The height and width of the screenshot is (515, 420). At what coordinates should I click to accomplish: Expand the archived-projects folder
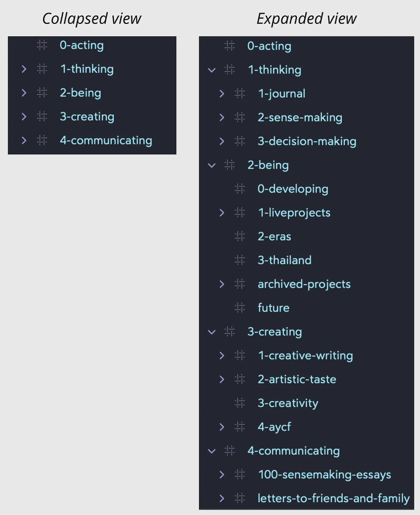[222, 284]
